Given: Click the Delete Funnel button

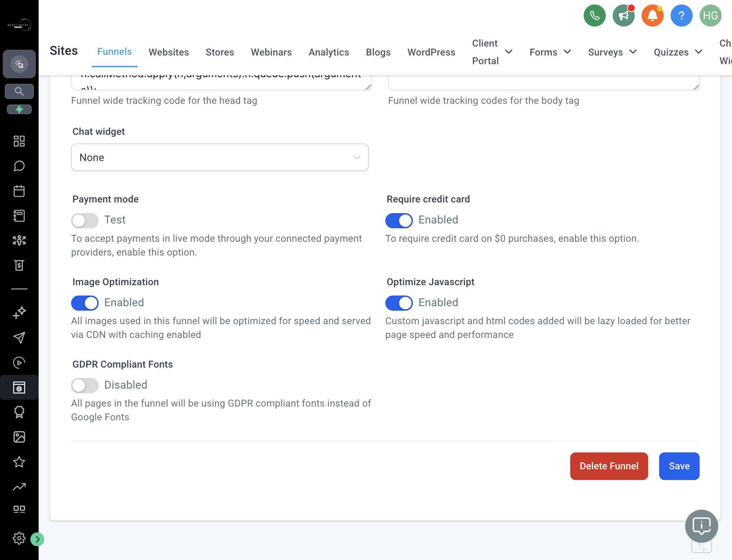Looking at the screenshot, I should pos(609,466).
